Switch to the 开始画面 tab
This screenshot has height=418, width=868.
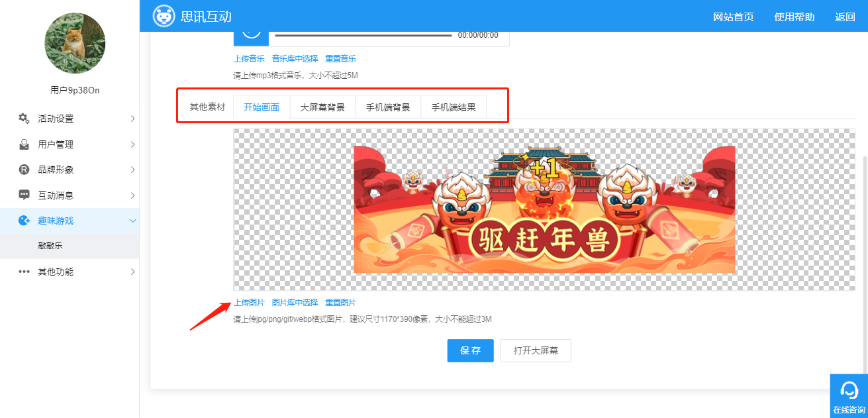(x=262, y=107)
